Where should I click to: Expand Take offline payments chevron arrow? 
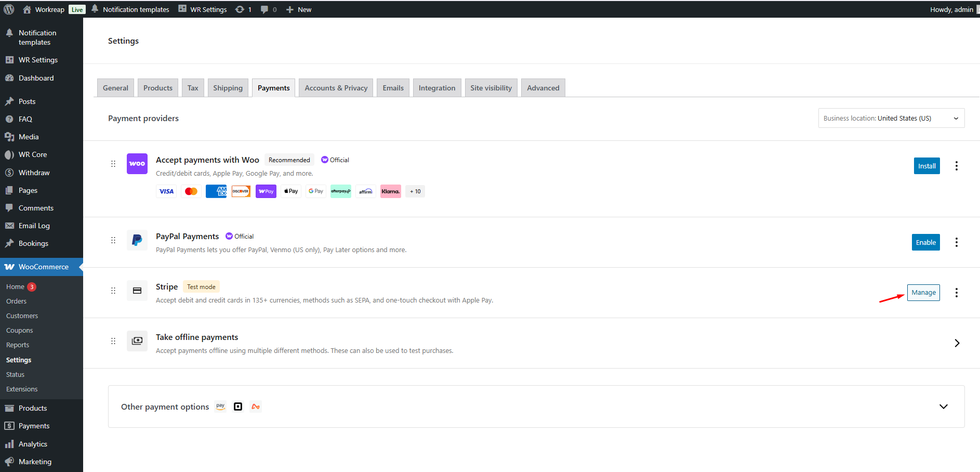pyautogui.click(x=957, y=343)
